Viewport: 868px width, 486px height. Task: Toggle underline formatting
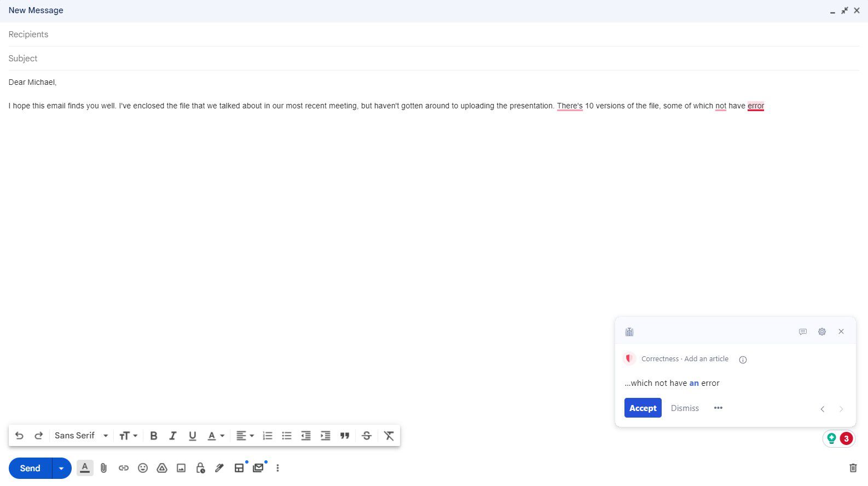[x=192, y=436]
